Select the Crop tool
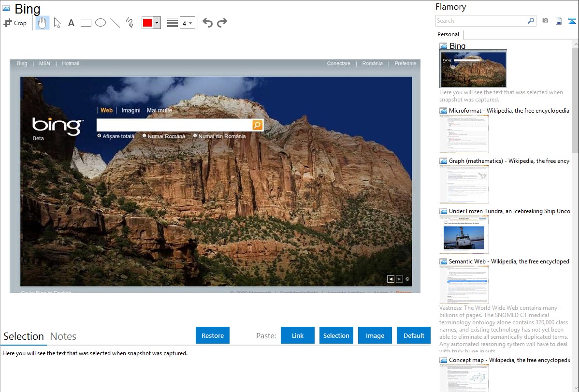This screenshot has height=392, width=579. (15, 23)
